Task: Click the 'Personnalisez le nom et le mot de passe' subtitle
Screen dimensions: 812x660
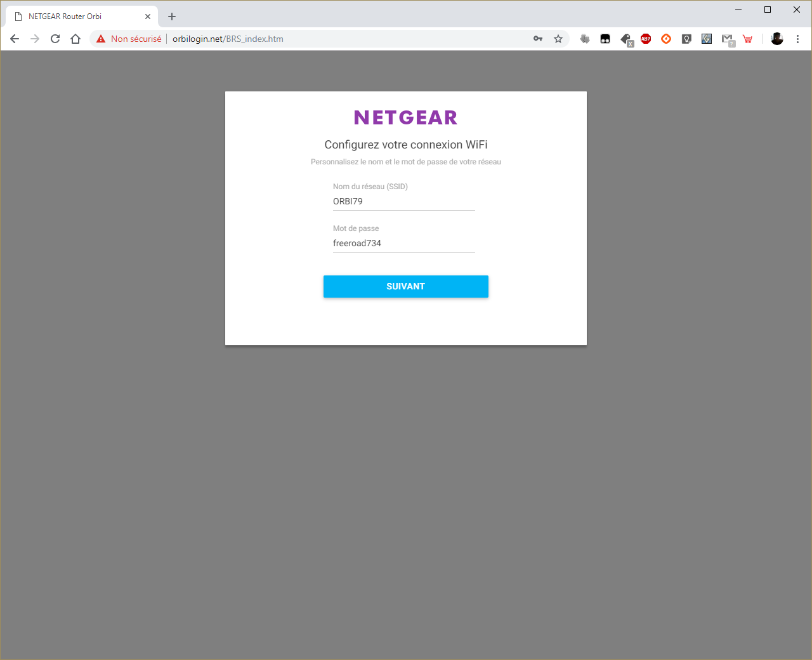Action: 406,162
